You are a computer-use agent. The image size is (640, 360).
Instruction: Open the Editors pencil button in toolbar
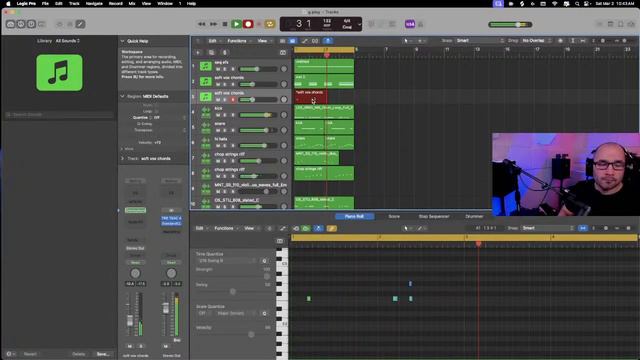[x=80, y=24]
